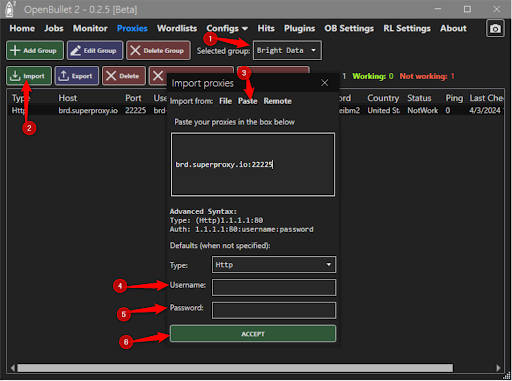This screenshot has width=512, height=381.
Task: Select the brd.superproxy.io host cell
Action: coord(88,110)
